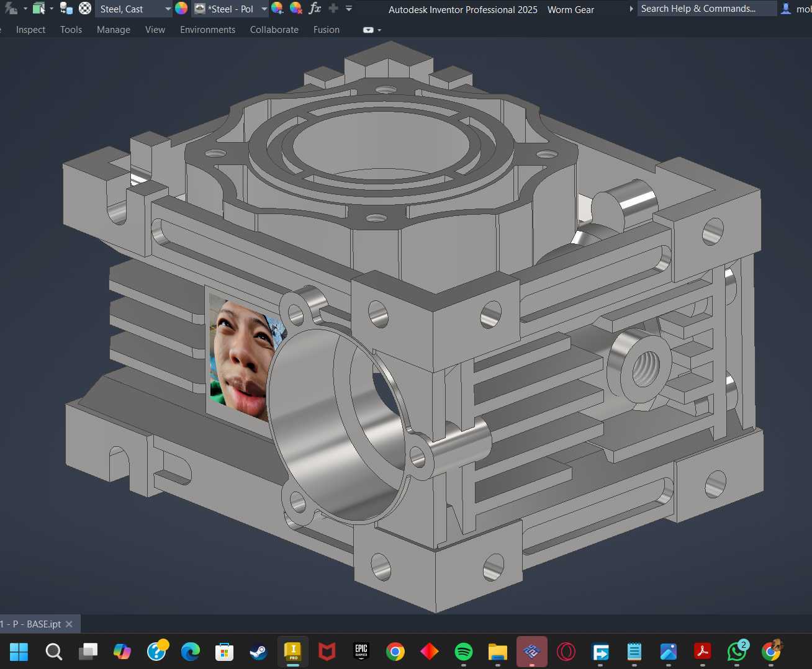Click the Adjust appearance icon

[277, 9]
